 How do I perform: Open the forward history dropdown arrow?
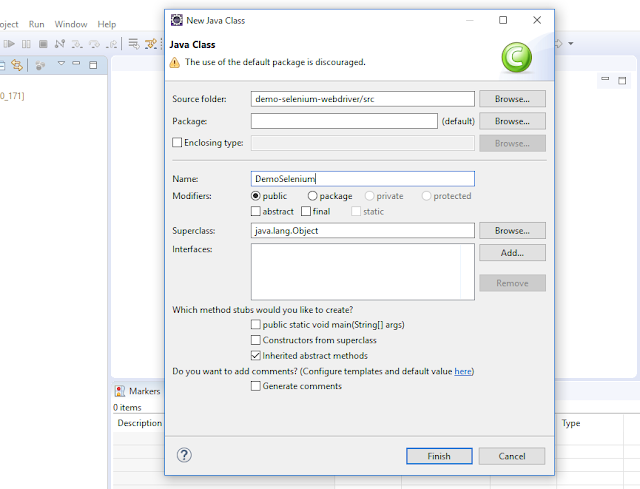571,43
